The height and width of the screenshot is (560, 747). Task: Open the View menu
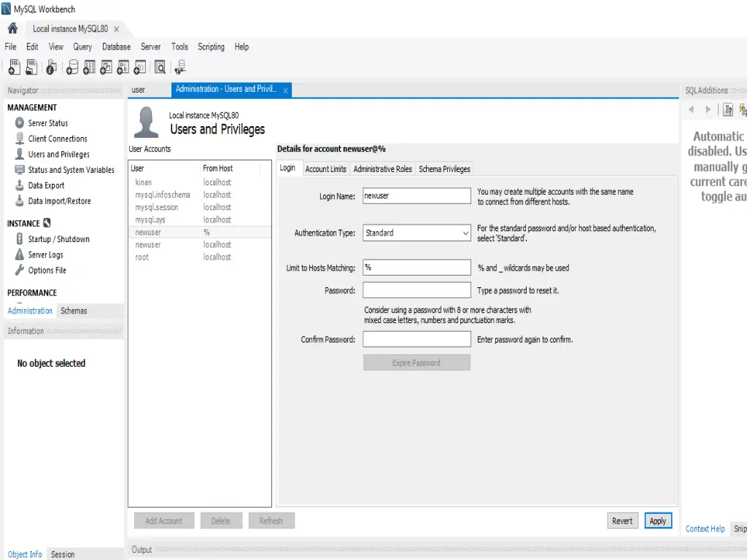pyautogui.click(x=55, y=47)
